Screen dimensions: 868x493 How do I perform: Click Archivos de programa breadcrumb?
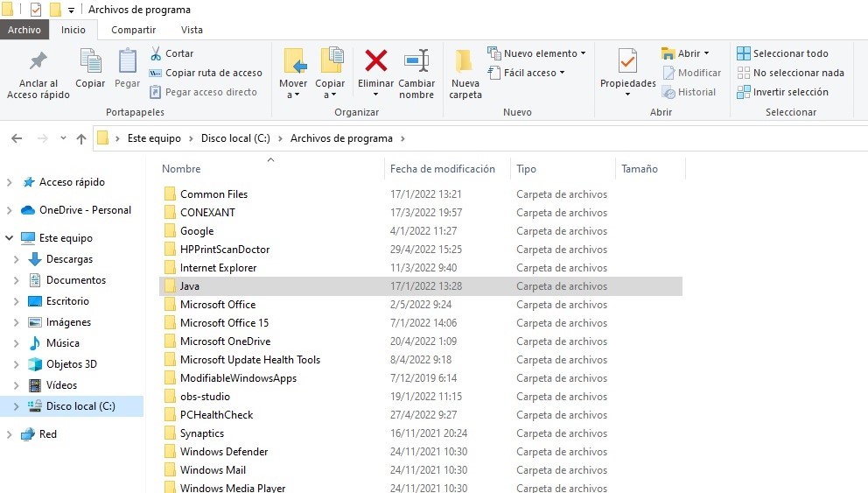tap(341, 138)
